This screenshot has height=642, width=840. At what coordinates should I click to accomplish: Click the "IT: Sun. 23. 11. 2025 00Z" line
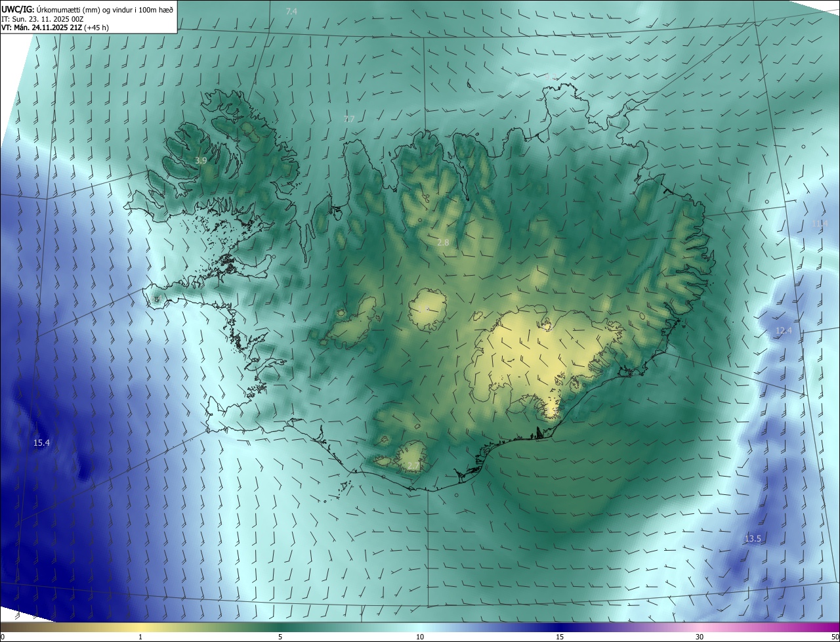click(42, 19)
